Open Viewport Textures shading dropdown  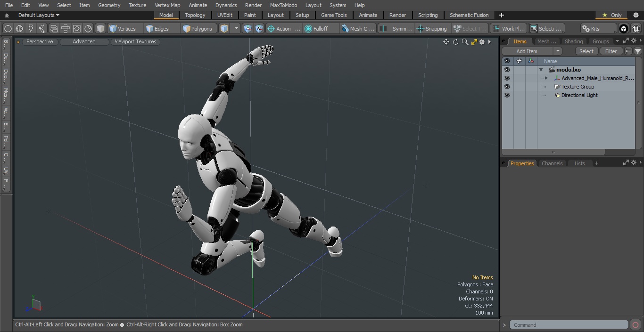pyautogui.click(x=135, y=41)
